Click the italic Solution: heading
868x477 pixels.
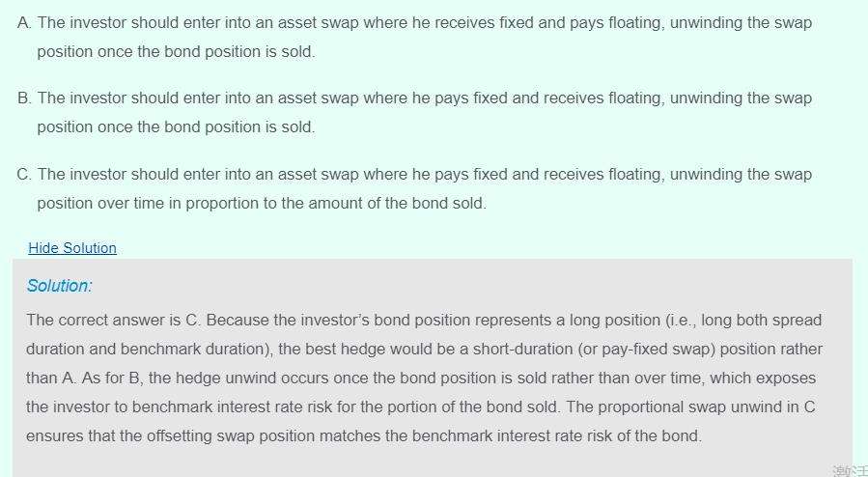(60, 286)
